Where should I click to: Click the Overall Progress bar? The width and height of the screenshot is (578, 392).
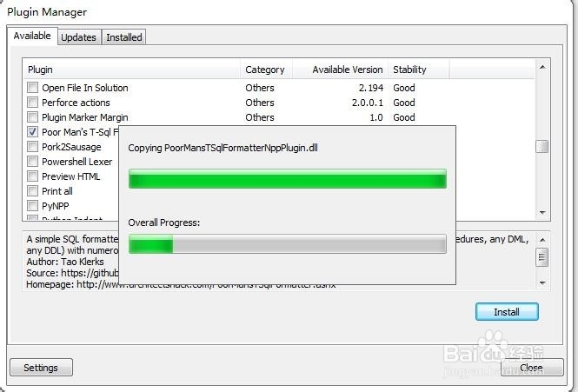click(288, 243)
